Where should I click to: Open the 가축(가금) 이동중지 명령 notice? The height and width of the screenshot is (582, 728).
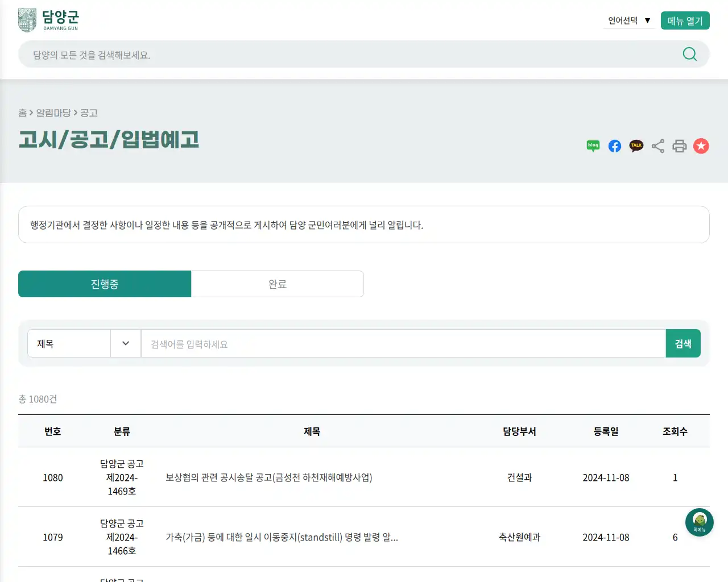[x=283, y=537]
